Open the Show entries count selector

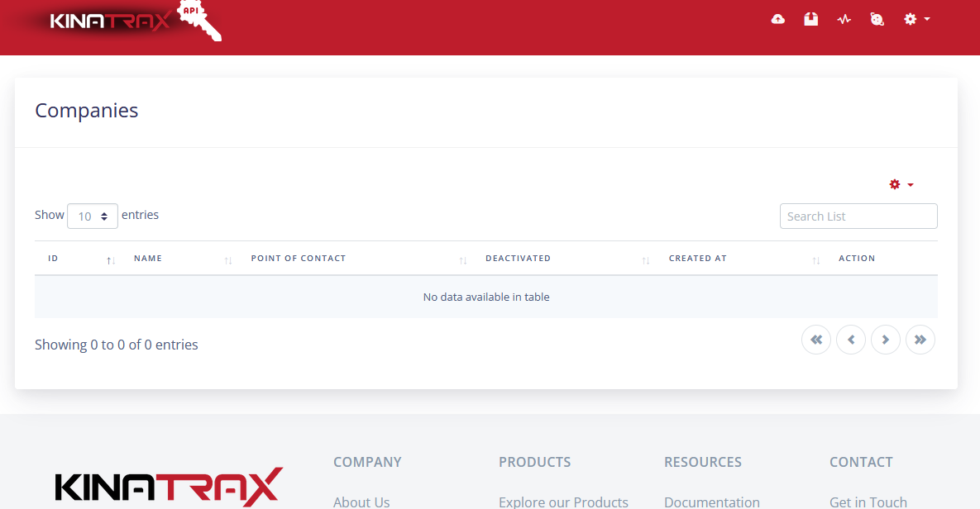(93, 216)
